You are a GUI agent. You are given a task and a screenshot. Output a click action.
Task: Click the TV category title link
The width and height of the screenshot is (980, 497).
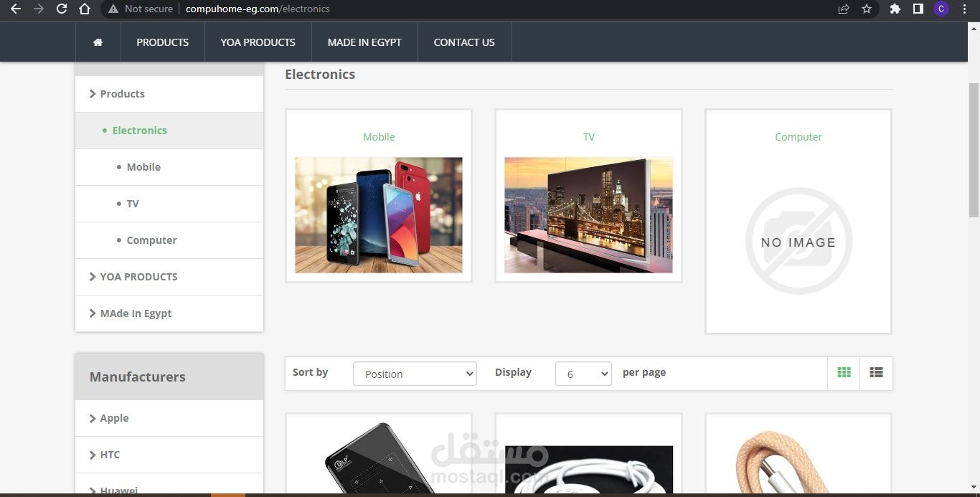pos(589,137)
